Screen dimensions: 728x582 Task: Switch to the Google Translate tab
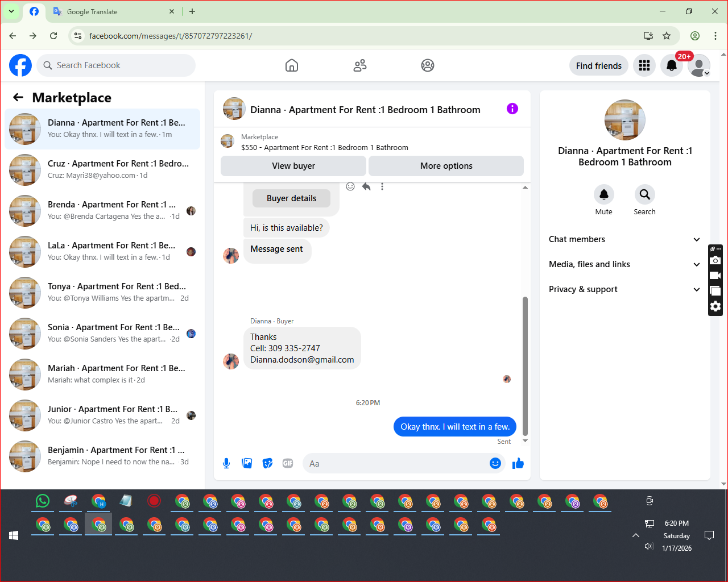(114, 11)
